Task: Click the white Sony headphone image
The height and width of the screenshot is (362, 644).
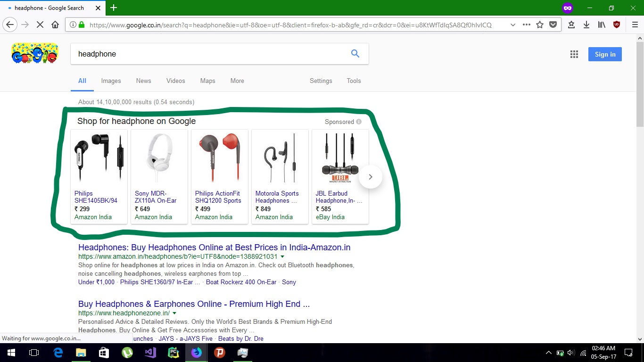Action: 159,158
